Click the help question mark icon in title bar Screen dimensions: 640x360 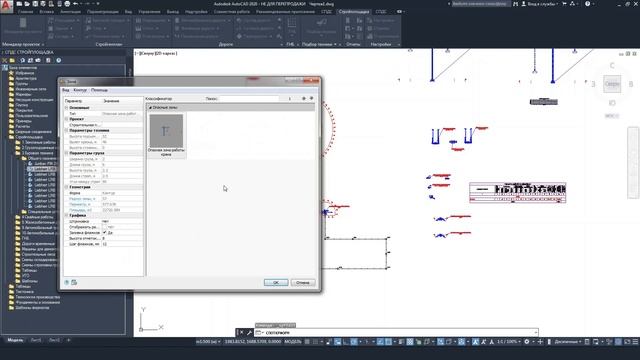pos(587,4)
